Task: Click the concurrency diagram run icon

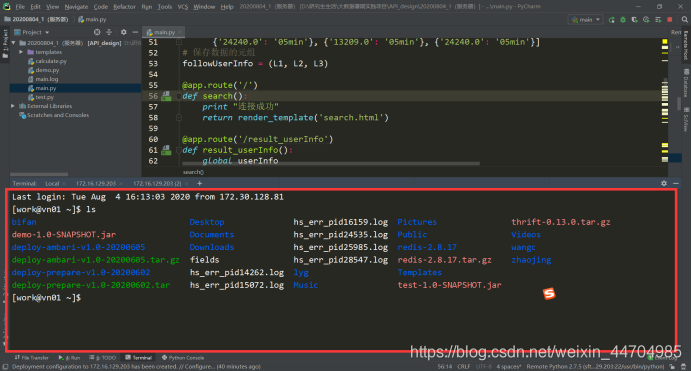Action: (658, 20)
